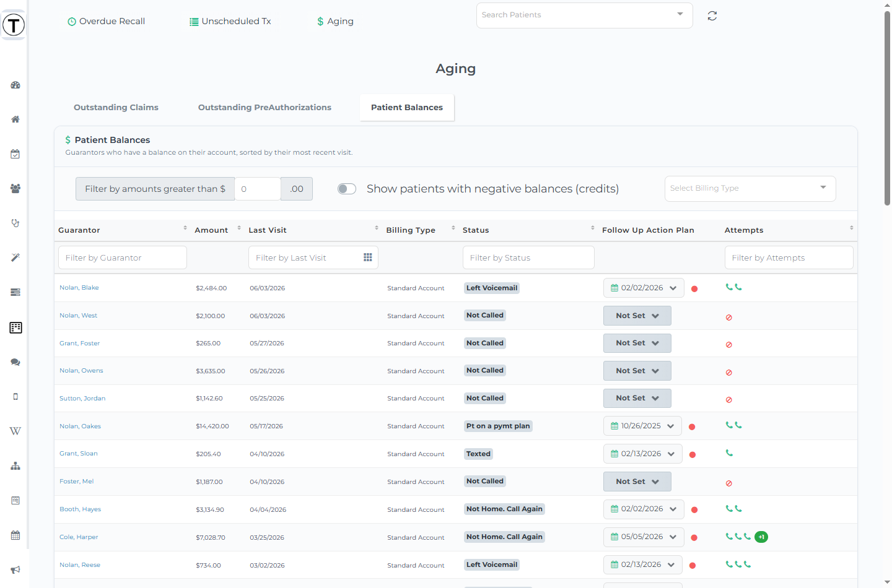Open guarantor link Cole, Harper
892x588 pixels.
pyautogui.click(x=79, y=537)
